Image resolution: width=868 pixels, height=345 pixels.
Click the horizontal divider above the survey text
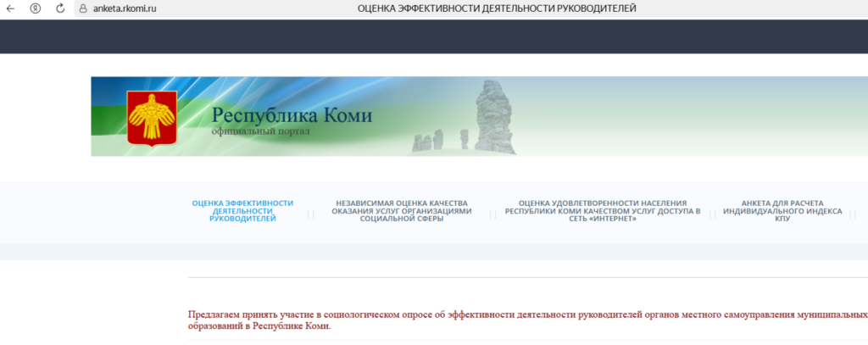(x=526, y=277)
